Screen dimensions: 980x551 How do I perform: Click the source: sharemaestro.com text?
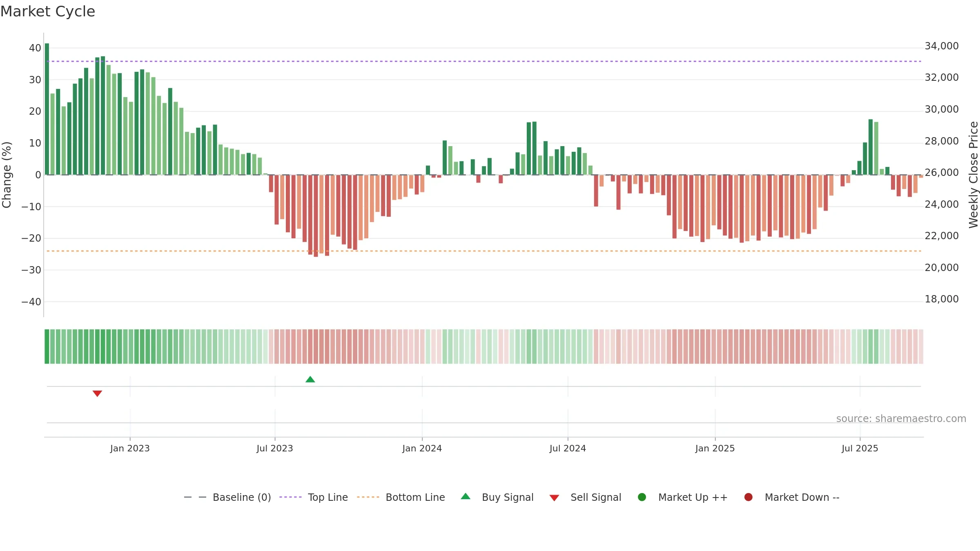(901, 419)
